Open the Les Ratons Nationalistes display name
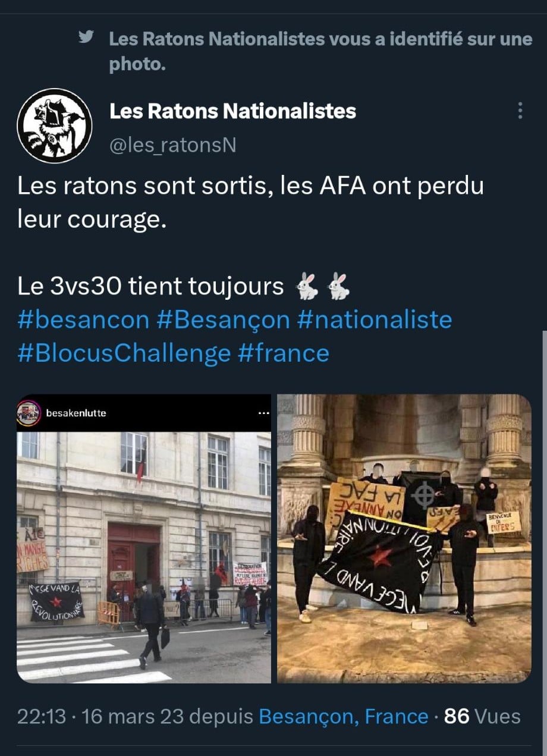The width and height of the screenshot is (547, 756). tap(233, 111)
